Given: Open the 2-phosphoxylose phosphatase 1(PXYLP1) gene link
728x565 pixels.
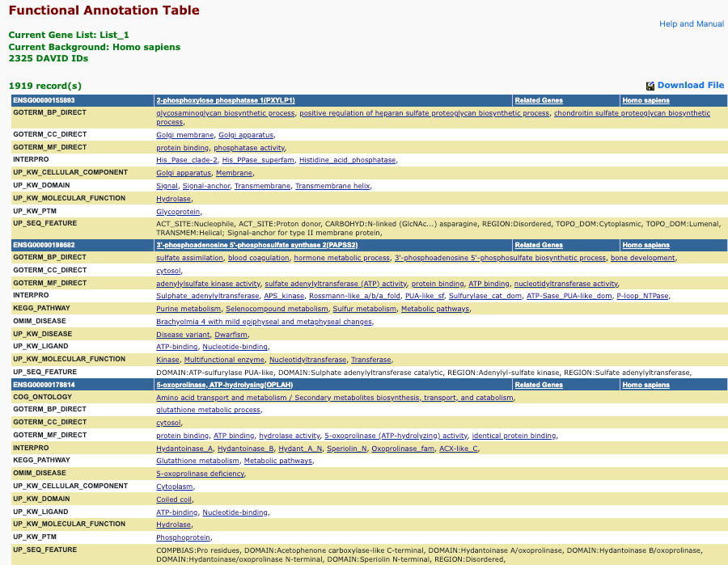Looking at the screenshot, I should (225, 100).
